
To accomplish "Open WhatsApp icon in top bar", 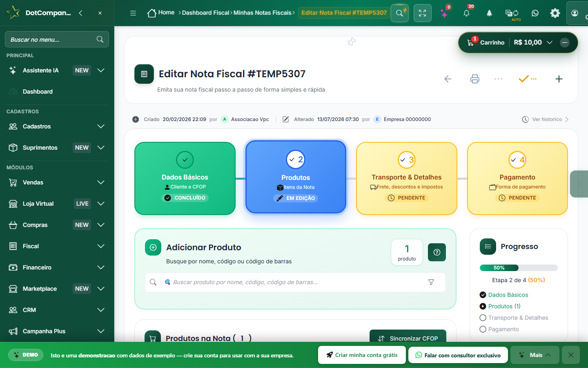I will 535,13.
